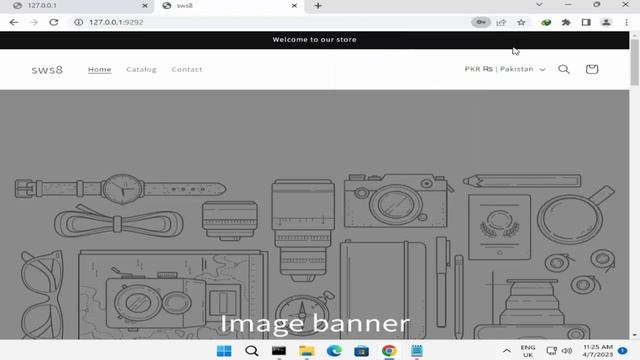Open network settings from system tray
The height and width of the screenshot is (360, 640).
pyautogui.click(x=551, y=351)
